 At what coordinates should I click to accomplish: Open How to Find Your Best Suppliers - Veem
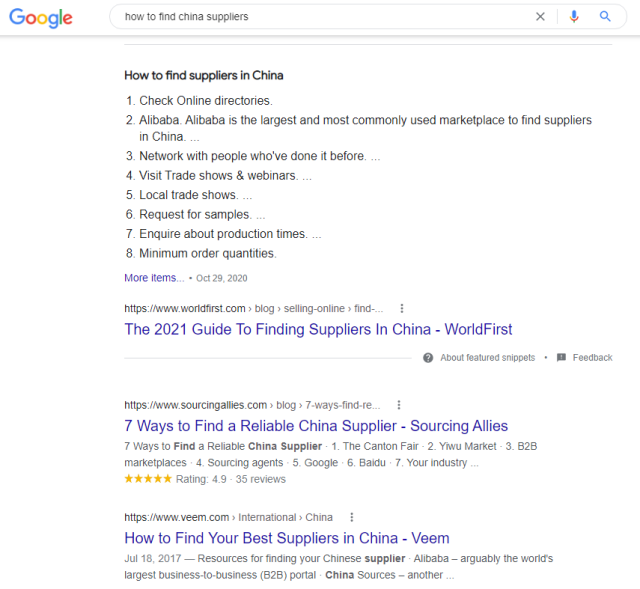[287, 538]
